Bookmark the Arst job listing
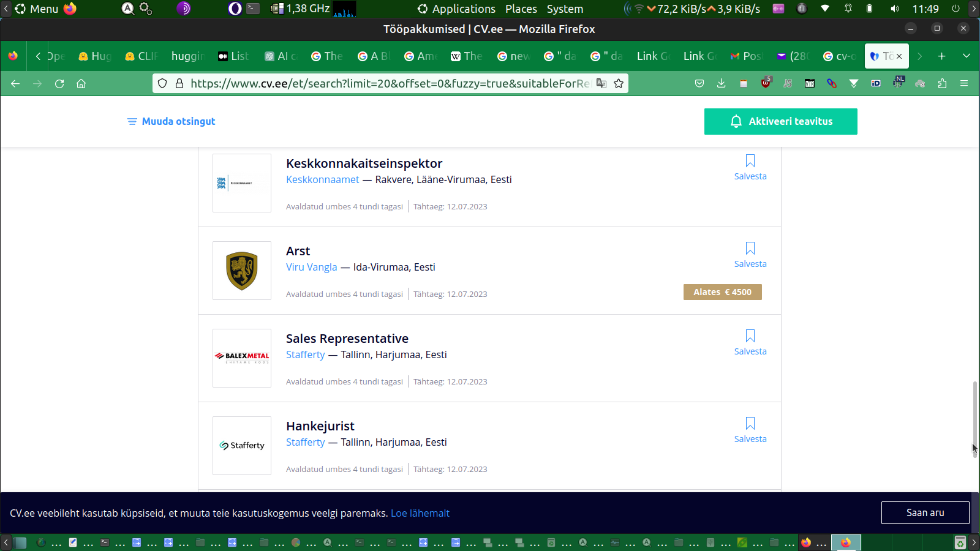This screenshot has height=551, width=980. click(x=750, y=255)
